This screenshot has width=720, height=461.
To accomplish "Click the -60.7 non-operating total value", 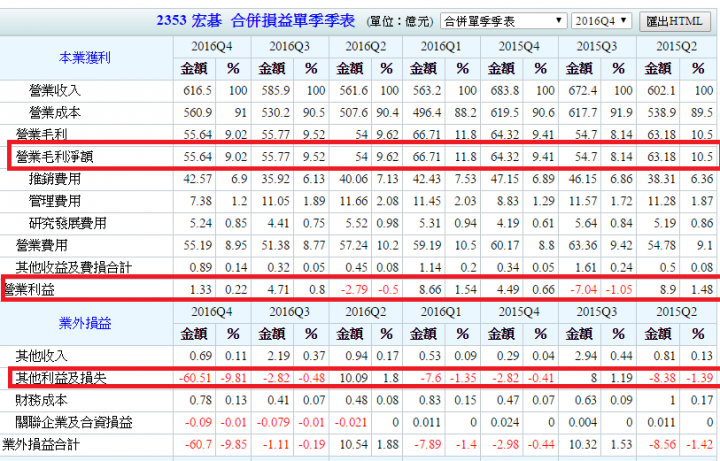I will (x=198, y=444).
